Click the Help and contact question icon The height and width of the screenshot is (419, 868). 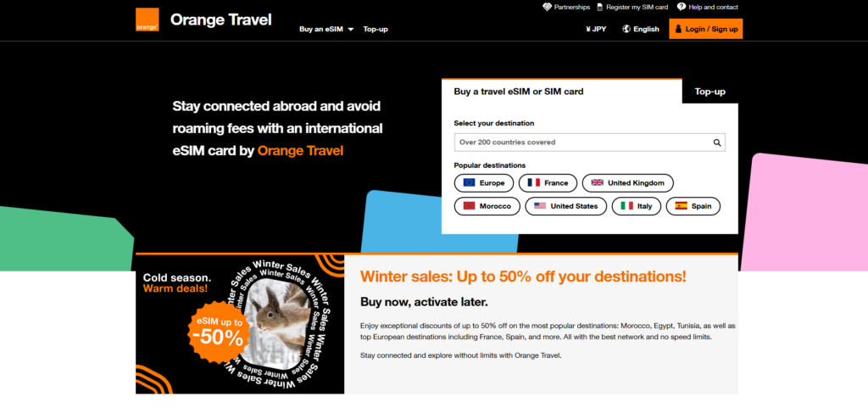pos(682,7)
